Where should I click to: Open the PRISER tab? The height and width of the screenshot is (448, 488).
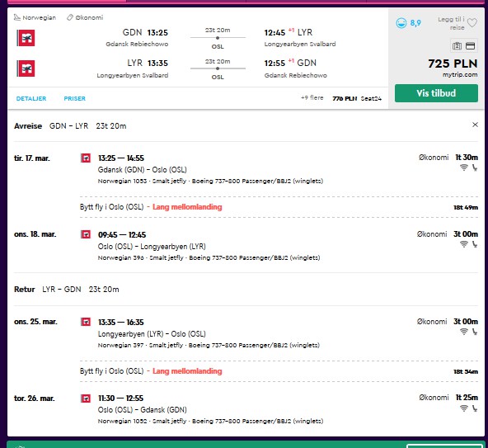75,98
